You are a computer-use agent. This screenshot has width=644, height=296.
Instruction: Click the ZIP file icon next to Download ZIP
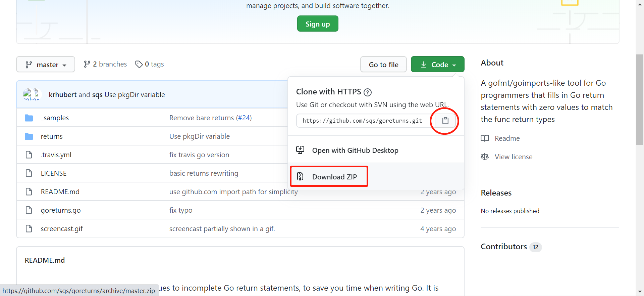click(x=300, y=176)
